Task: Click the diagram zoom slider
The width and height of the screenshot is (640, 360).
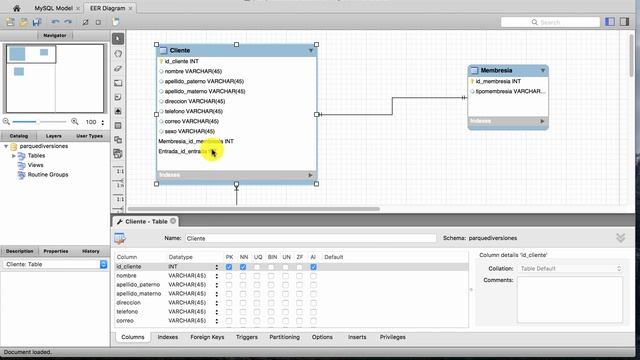Action: click(x=39, y=122)
